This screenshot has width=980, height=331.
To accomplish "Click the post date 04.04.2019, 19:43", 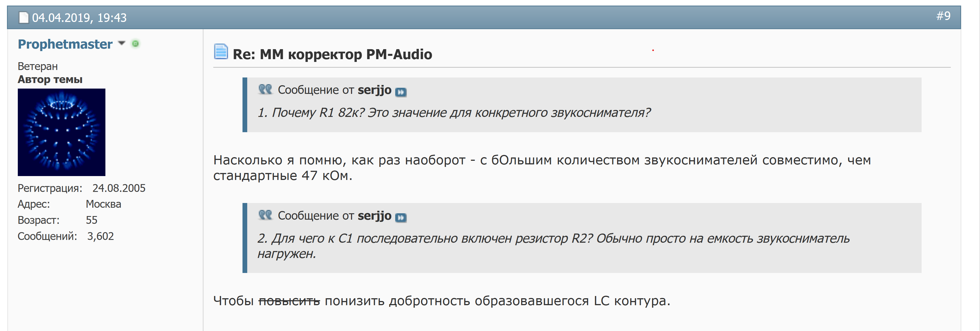I will 79,17.
